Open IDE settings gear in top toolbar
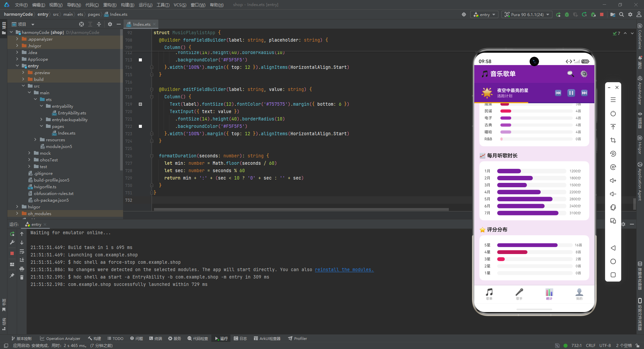Screen dimensions: 644x349 630,14
